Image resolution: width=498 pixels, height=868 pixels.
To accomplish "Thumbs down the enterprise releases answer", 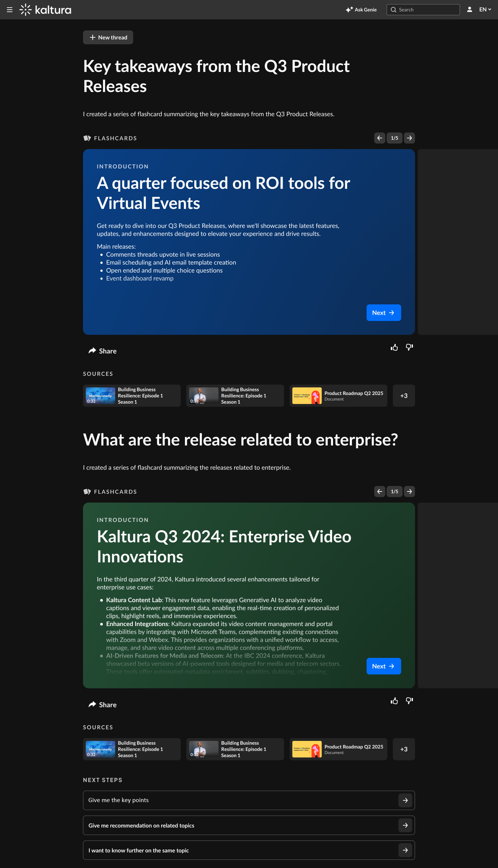I will pos(409,701).
